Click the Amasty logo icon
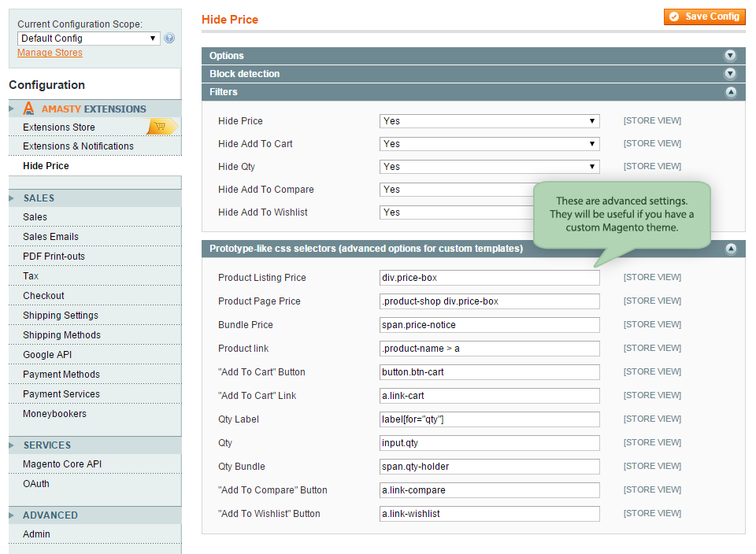Image resolution: width=756 pixels, height=554 pixels. point(29,109)
